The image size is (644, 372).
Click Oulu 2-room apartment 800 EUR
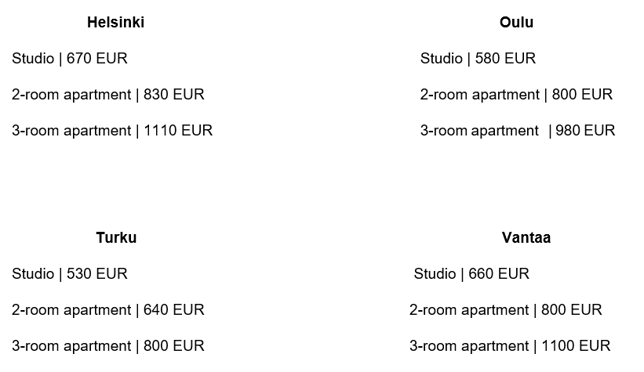click(x=516, y=95)
